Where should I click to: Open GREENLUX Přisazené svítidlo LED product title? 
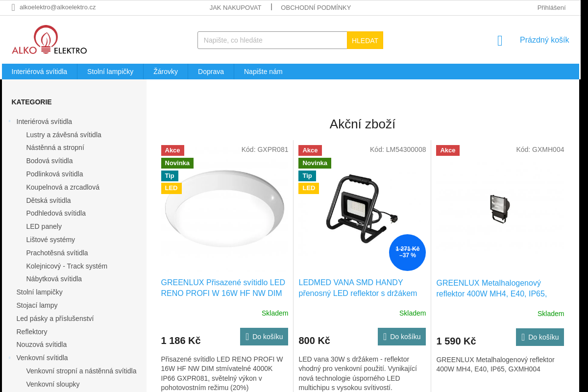(x=223, y=288)
